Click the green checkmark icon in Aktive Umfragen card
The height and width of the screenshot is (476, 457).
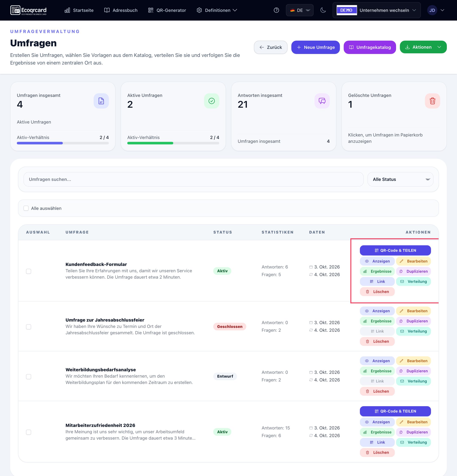pos(212,101)
